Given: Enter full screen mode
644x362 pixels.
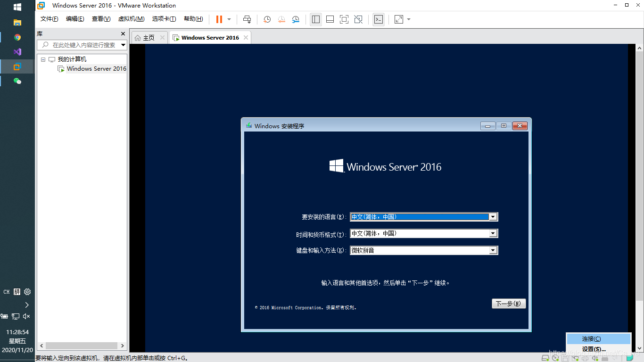Looking at the screenshot, I should tap(344, 19).
